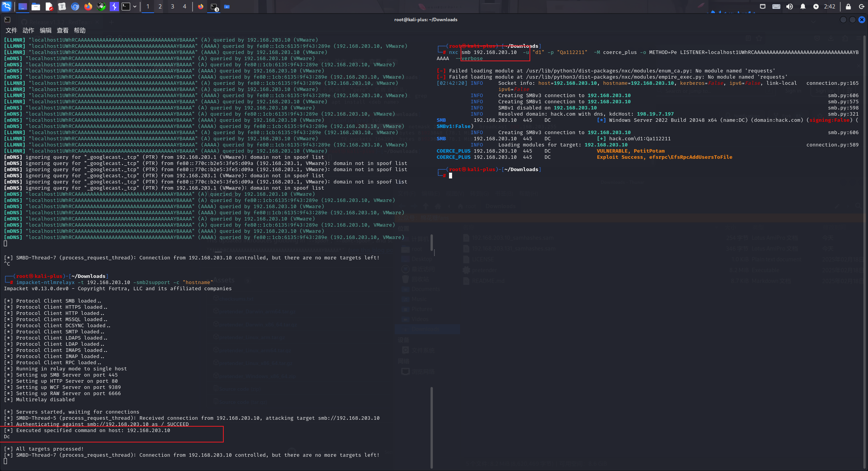Screen dimensions: 868x471
Task: Launch the file manager from panel
Action: point(36,7)
